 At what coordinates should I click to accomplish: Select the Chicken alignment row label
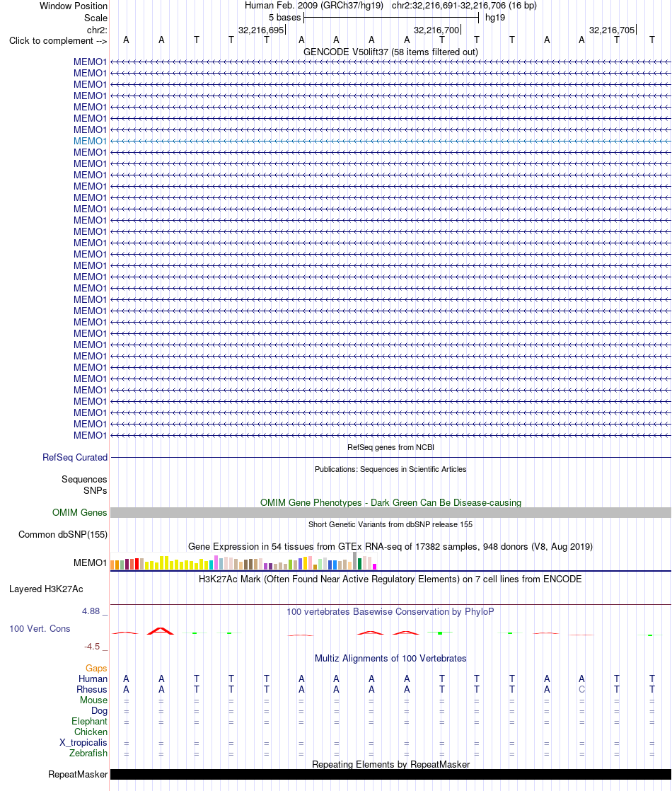[91, 732]
